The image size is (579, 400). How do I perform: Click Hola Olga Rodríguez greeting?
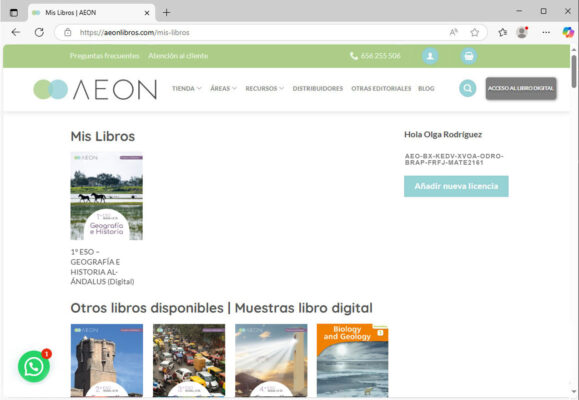pyautogui.click(x=443, y=134)
